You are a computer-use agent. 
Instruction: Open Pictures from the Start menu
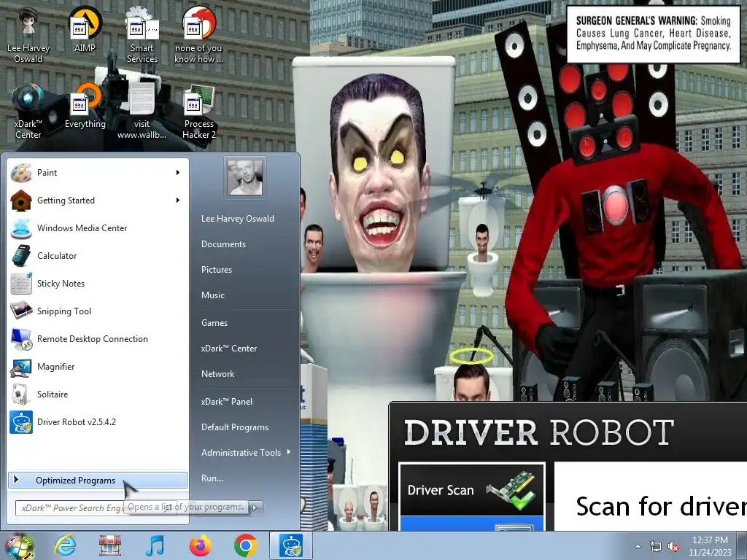pos(217,270)
